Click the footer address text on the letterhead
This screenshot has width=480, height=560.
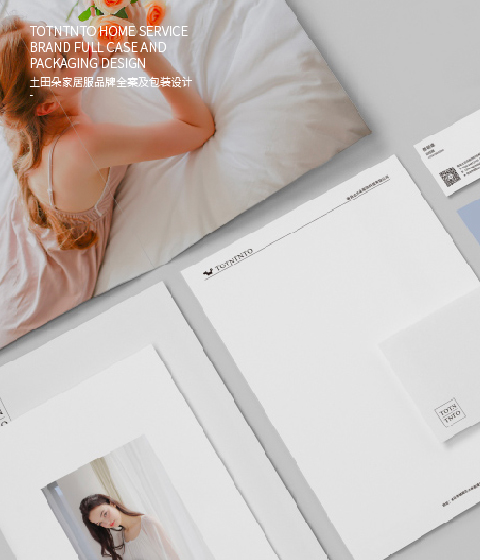[461, 494]
